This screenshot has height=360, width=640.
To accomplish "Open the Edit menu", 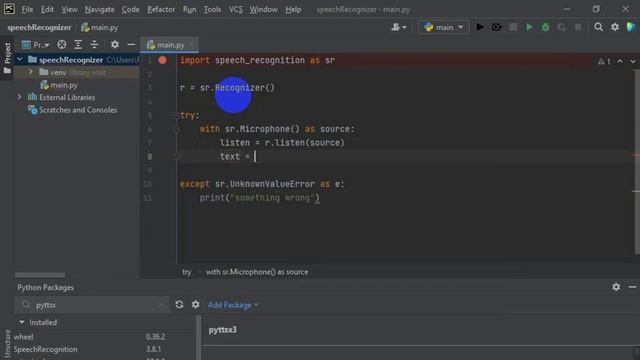I will coord(47,9).
